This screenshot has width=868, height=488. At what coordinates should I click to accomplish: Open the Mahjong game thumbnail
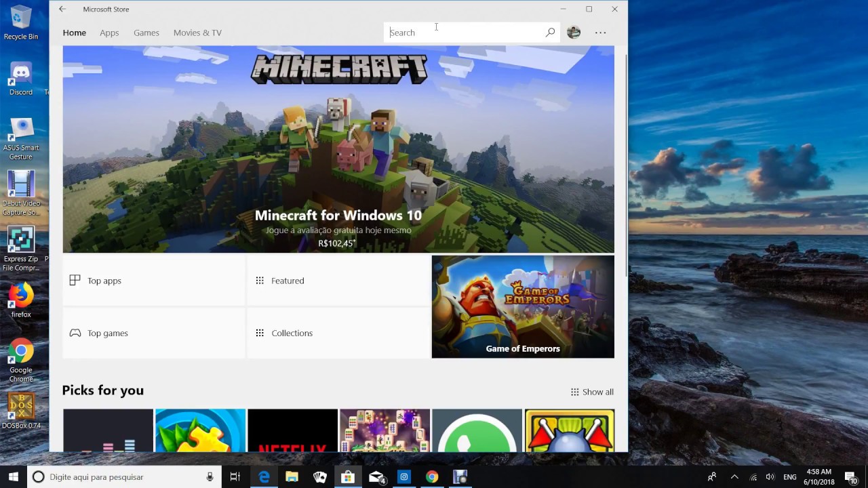[x=384, y=430]
